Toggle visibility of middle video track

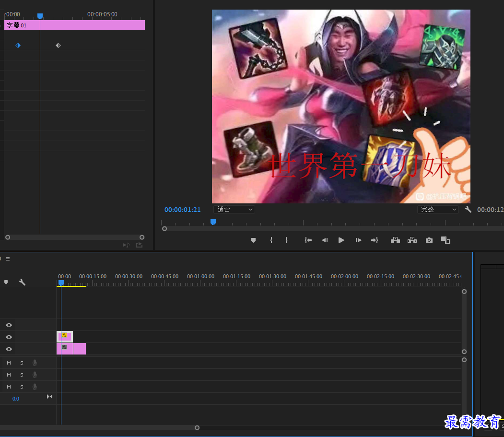coord(9,337)
